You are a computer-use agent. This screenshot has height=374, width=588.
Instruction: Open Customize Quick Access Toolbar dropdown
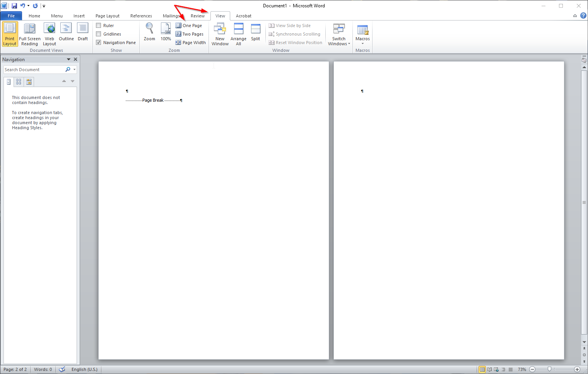tap(44, 6)
